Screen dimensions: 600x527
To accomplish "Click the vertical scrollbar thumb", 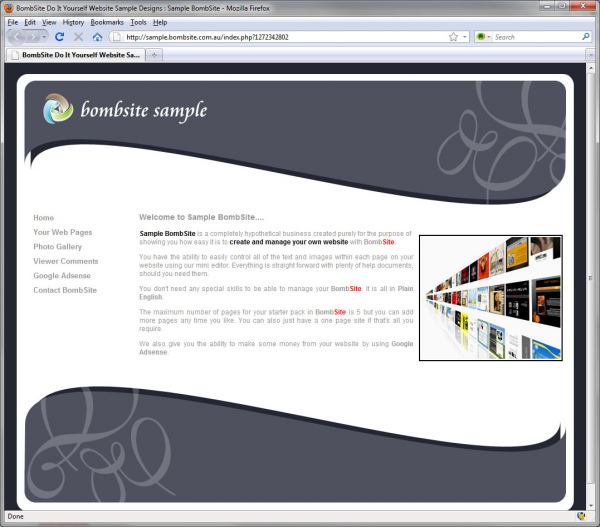I will (x=590, y=278).
